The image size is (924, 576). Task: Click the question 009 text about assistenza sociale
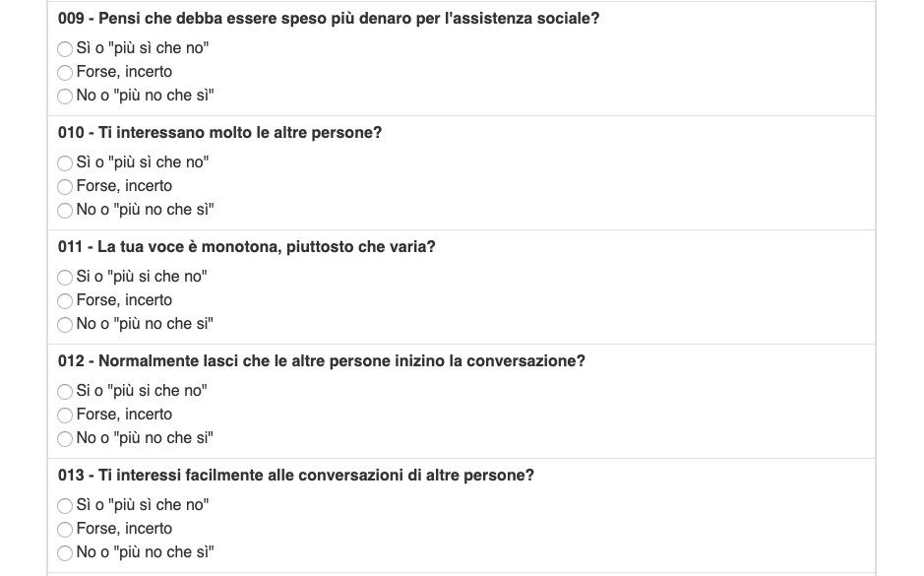click(x=329, y=19)
